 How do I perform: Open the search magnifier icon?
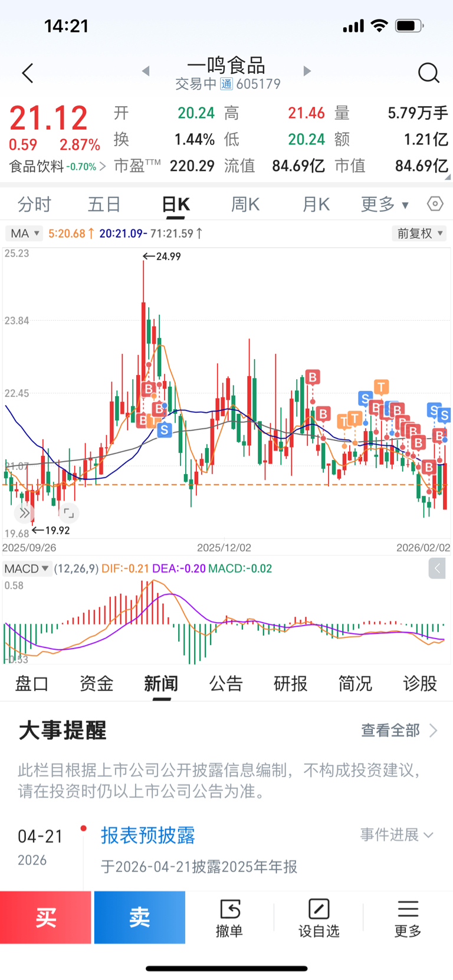tap(429, 73)
